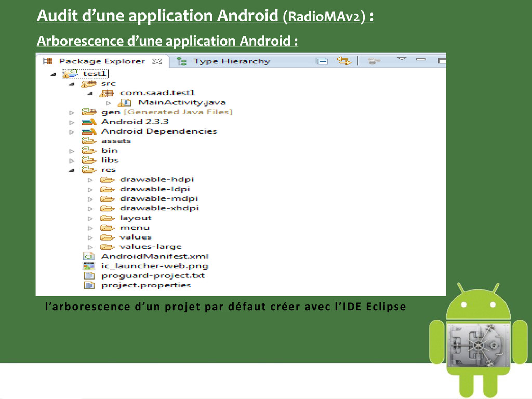The height and width of the screenshot is (399, 532).
Task: Collapse the com.saad.test1 package arrow
Action: (x=90, y=94)
